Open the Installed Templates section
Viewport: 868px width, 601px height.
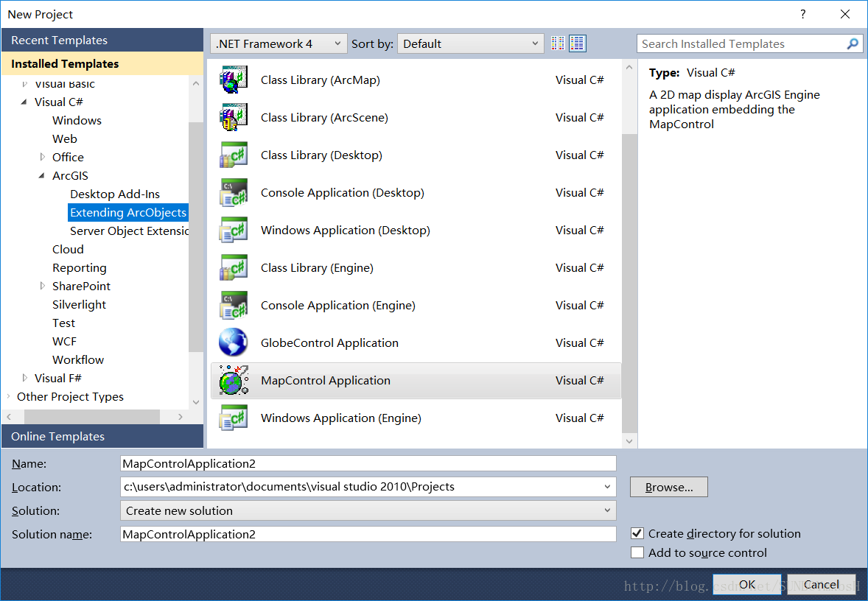pyautogui.click(x=102, y=63)
